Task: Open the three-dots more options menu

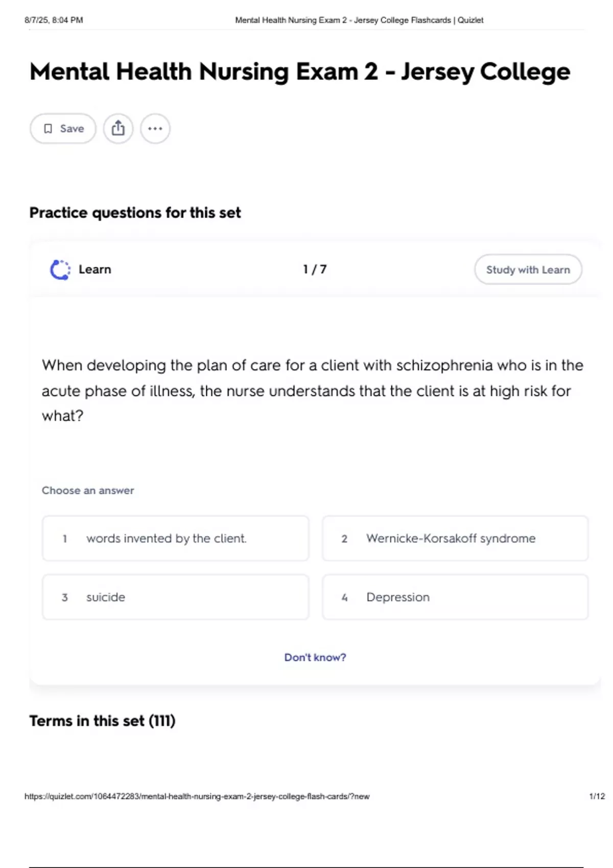Action: click(x=155, y=129)
